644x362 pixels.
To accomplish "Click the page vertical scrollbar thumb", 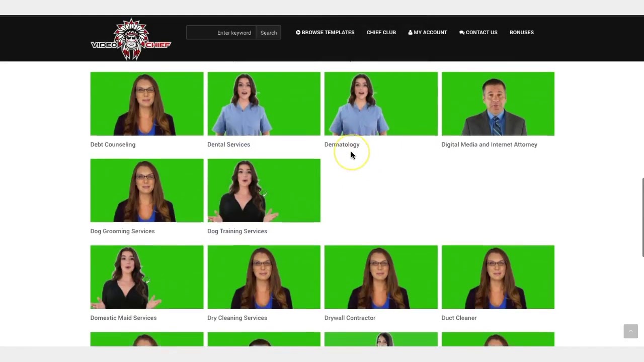I will 642,217.
